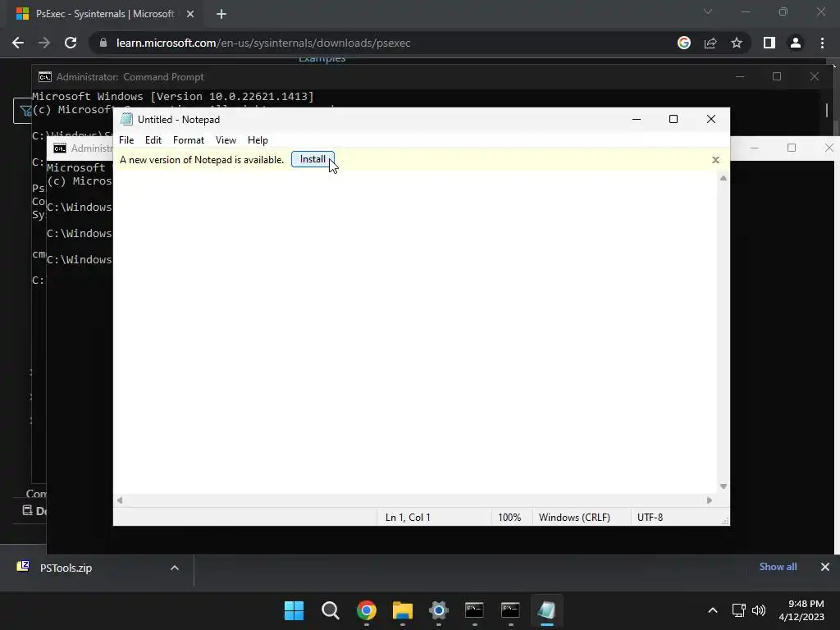Click inside the Notepad text area
840x630 pixels.
tap(415, 332)
